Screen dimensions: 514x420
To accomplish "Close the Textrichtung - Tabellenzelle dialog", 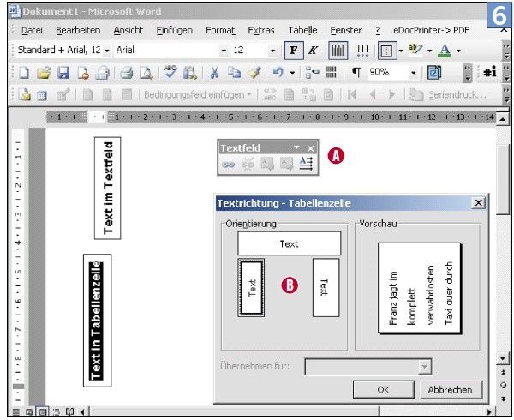I will [478, 203].
